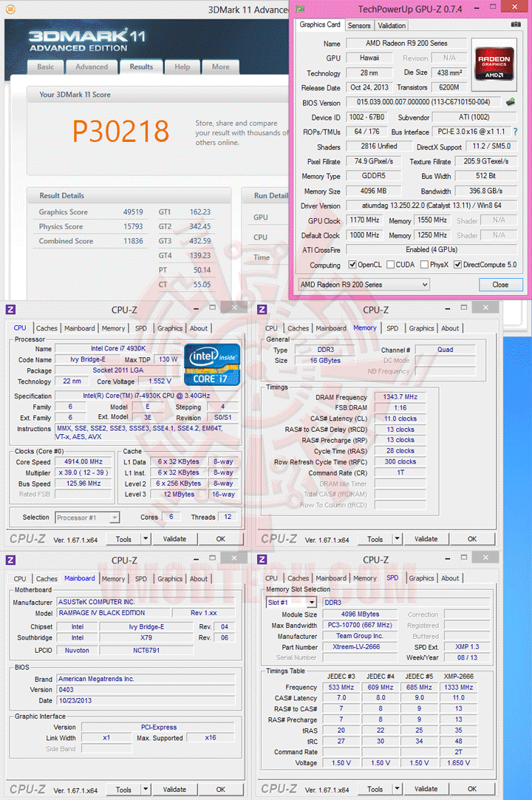The width and height of the screenshot is (532, 800).
Task: Click the Team Group Inc. manufacturer field
Action: (360, 636)
